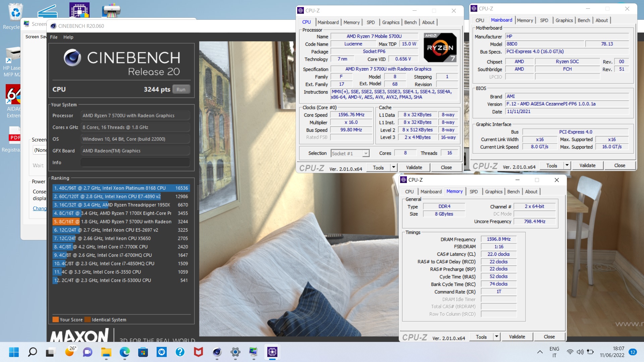The width and height of the screenshot is (644, 362).
Task: Open the Tools dropdown arrow in CPU-Z Memory window
Action: coord(496,337)
